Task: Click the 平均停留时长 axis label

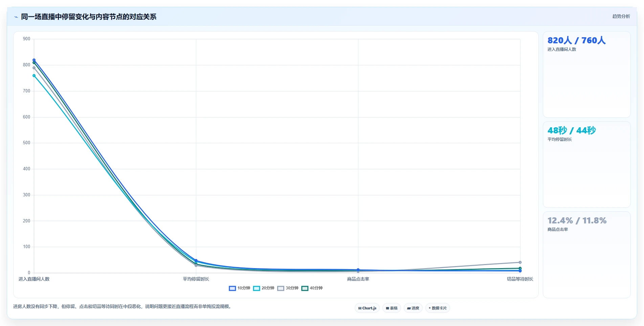Action: point(196,279)
